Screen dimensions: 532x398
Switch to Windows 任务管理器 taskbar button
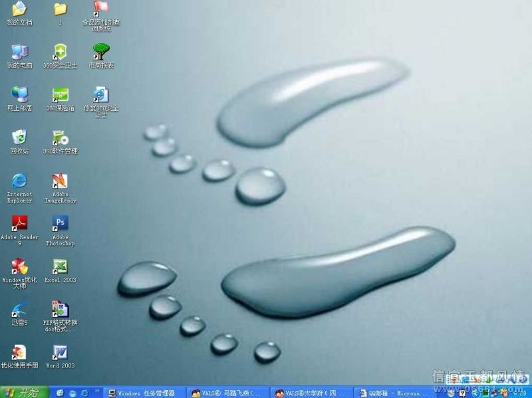point(144,393)
